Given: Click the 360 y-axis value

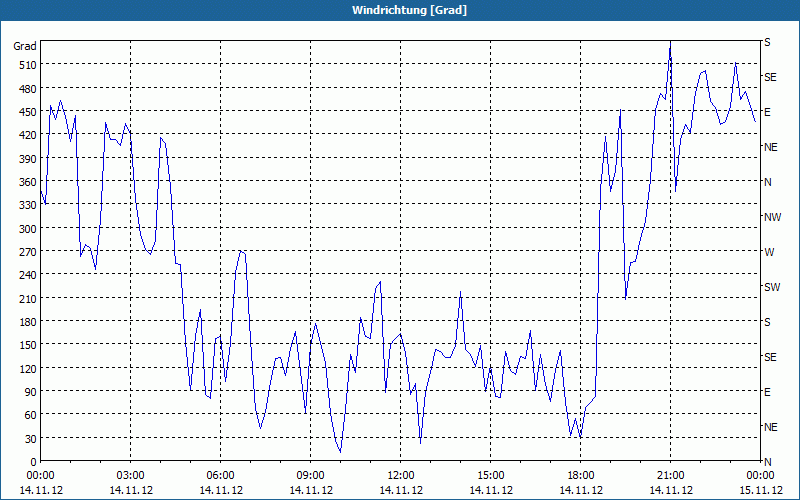Looking at the screenshot, I should [x=28, y=182].
